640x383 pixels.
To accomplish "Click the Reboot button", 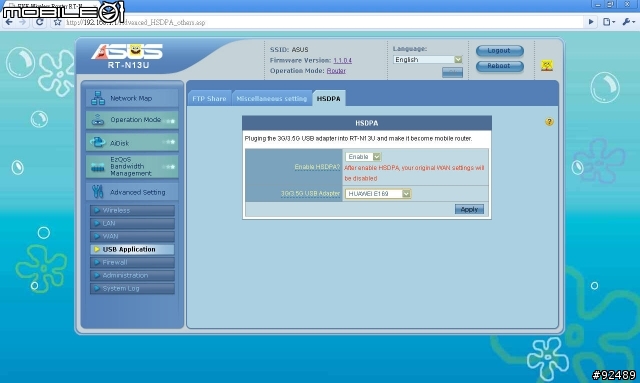I will pyautogui.click(x=500, y=66).
